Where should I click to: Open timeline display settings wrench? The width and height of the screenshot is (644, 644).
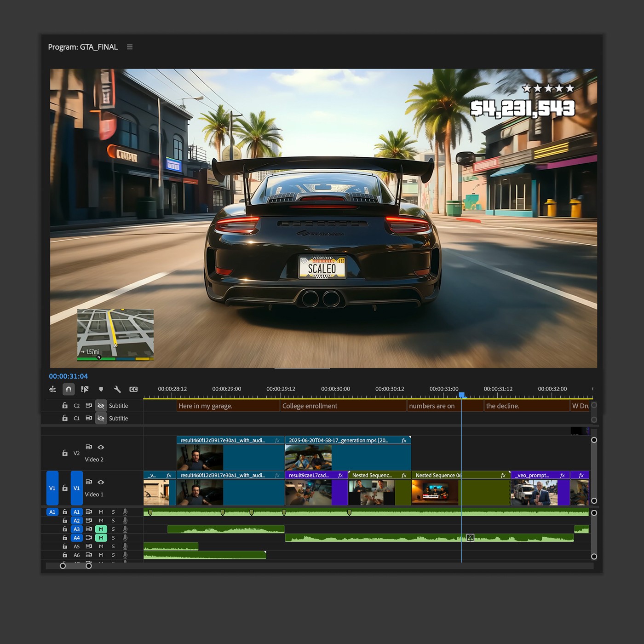pos(117,389)
